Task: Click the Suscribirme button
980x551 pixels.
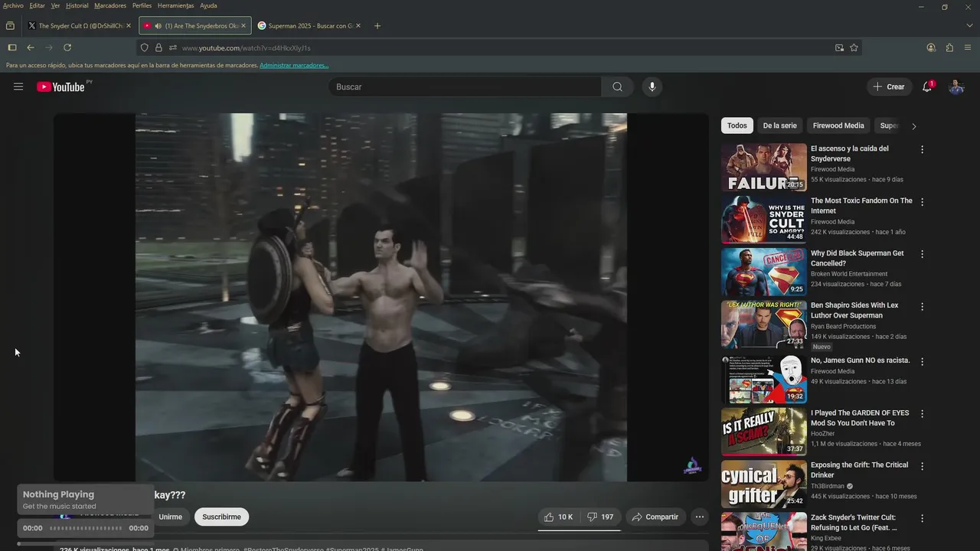Action: click(221, 517)
